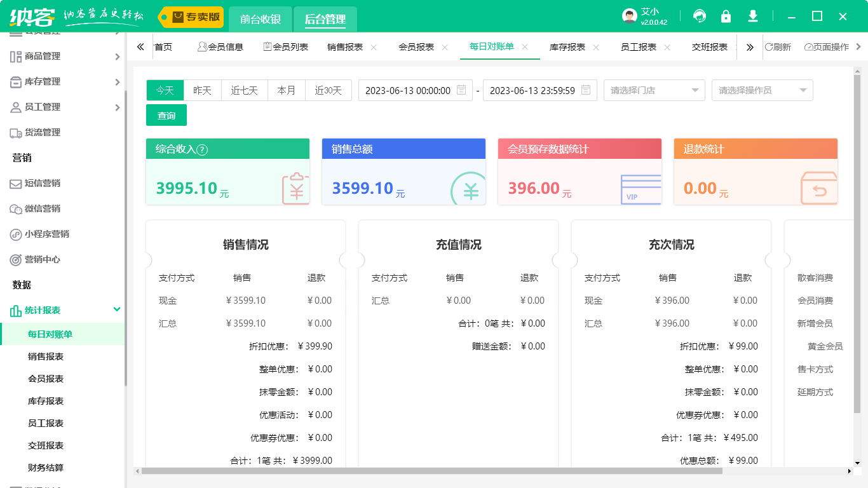Select the 近七天 date range option
The image size is (868, 488).
point(244,90)
